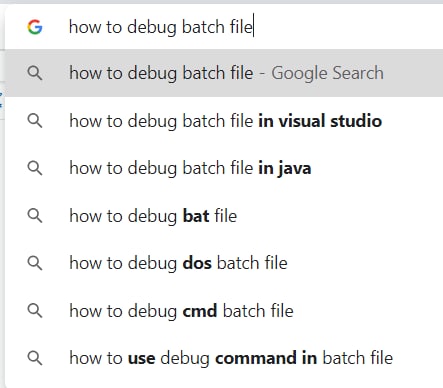Click the search icon next to 'in visual studio' suggestion

[x=35, y=120]
